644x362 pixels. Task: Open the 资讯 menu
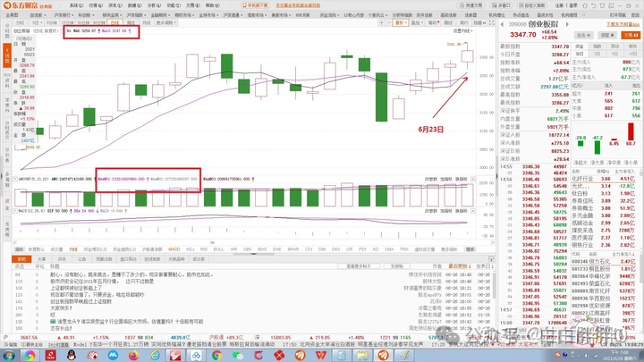click(115, 5)
